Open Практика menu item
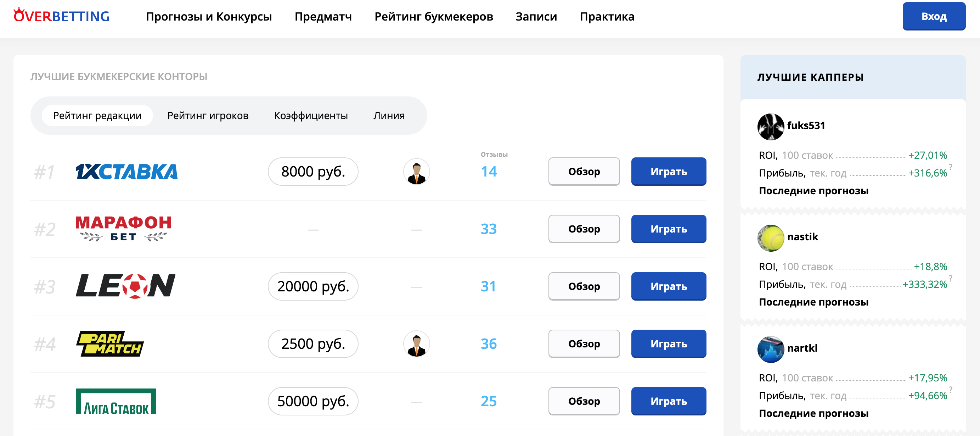The image size is (980, 436). click(607, 16)
